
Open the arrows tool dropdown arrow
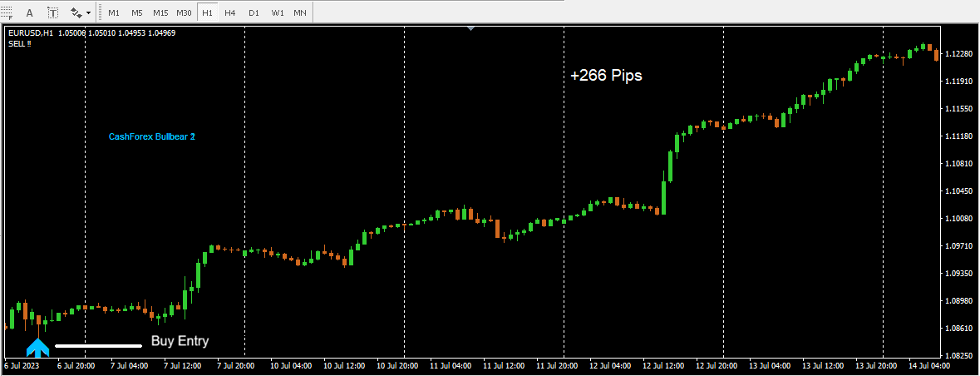coord(88,13)
